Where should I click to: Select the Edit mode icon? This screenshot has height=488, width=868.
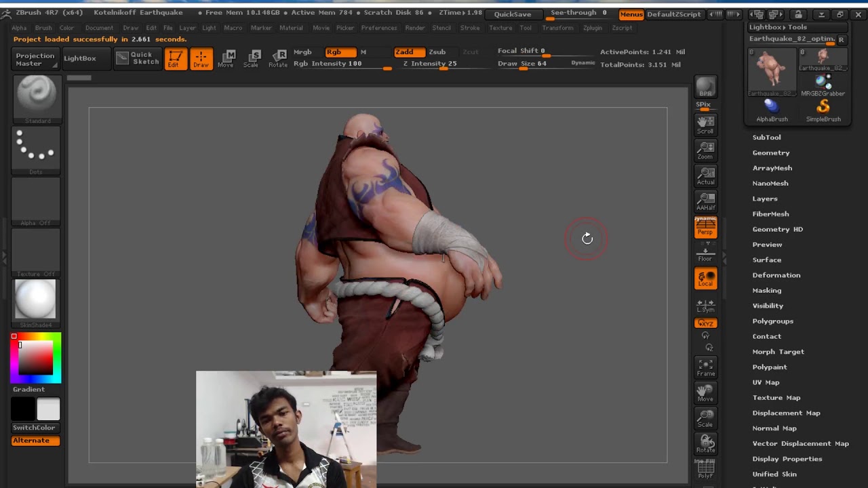coord(175,58)
